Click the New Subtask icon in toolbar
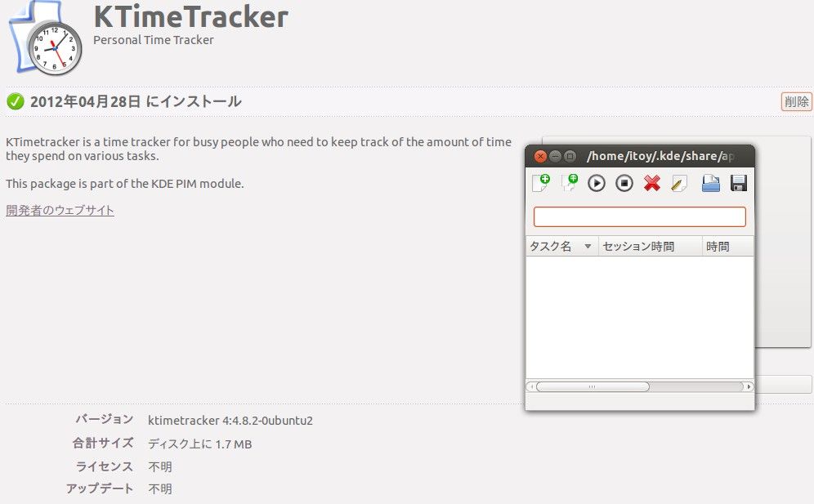This screenshot has height=504, width=814. (569, 183)
